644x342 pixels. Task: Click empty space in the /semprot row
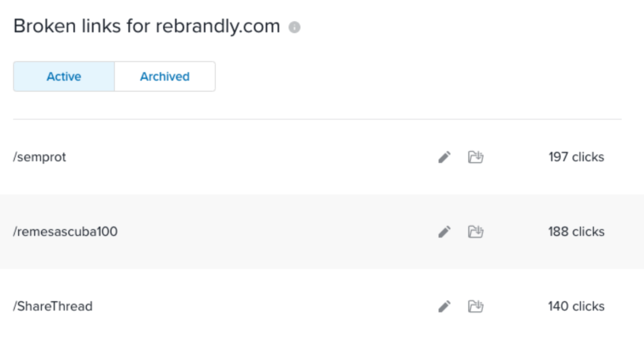point(251,157)
